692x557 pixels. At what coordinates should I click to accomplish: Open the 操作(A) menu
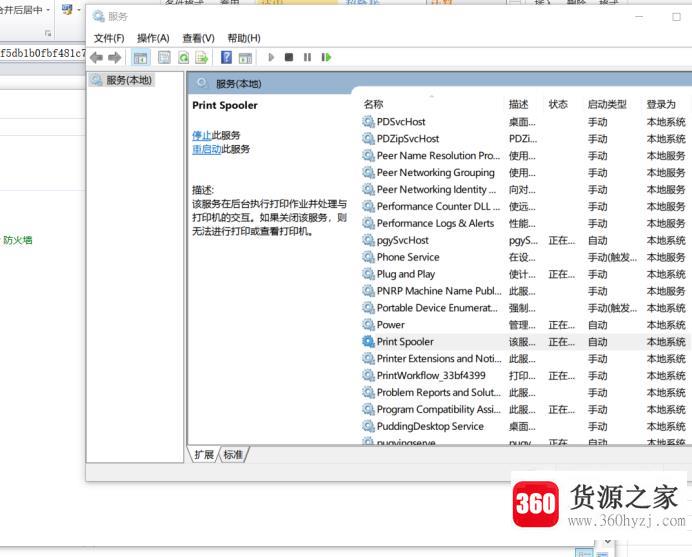pos(153,38)
